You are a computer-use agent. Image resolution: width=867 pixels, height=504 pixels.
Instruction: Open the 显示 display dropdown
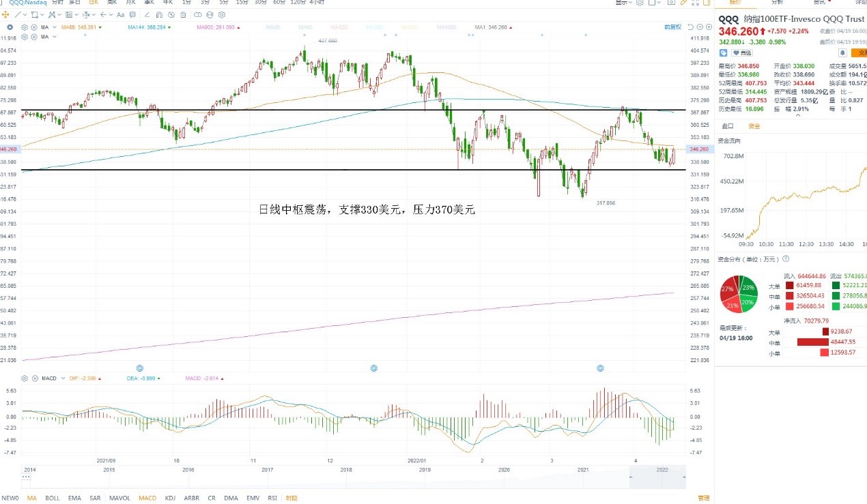pyautogui.click(x=624, y=3)
